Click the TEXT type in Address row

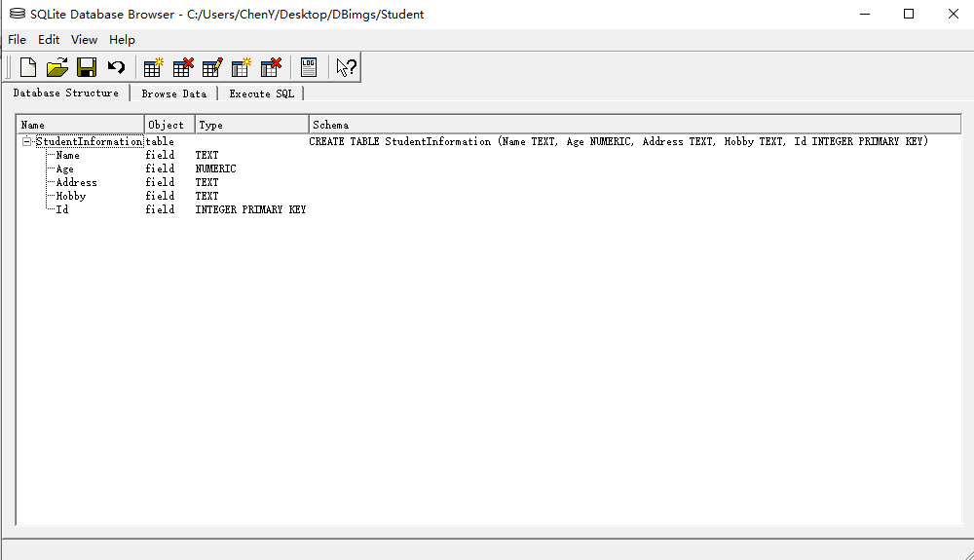click(x=206, y=182)
